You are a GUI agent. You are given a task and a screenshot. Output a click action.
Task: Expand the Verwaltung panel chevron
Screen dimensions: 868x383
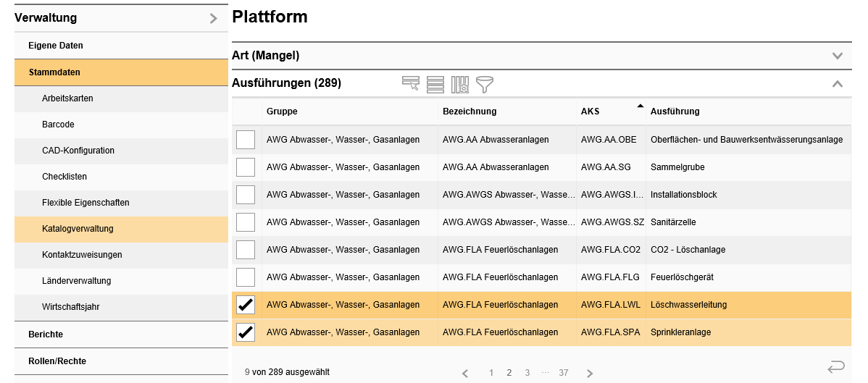[213, 19]
